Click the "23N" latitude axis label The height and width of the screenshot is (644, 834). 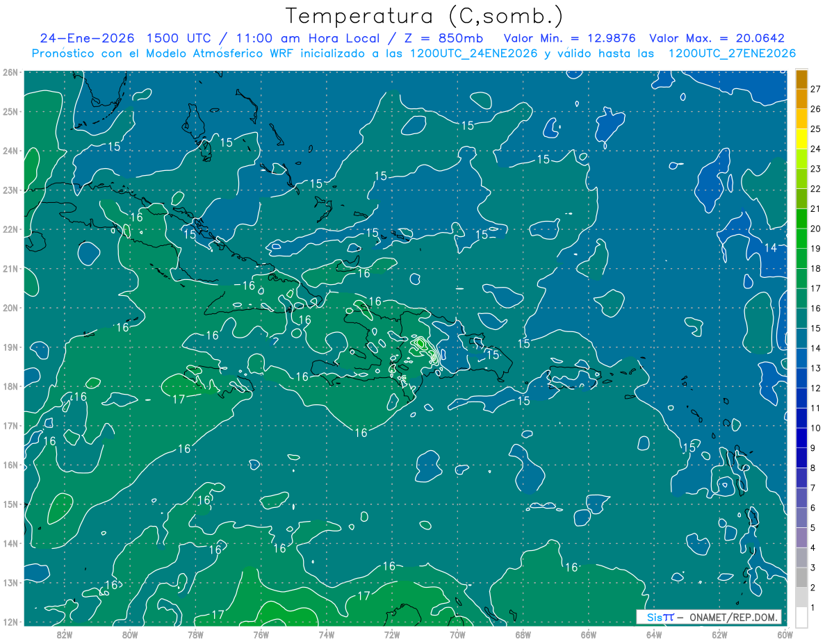click(x=10, y=190)
